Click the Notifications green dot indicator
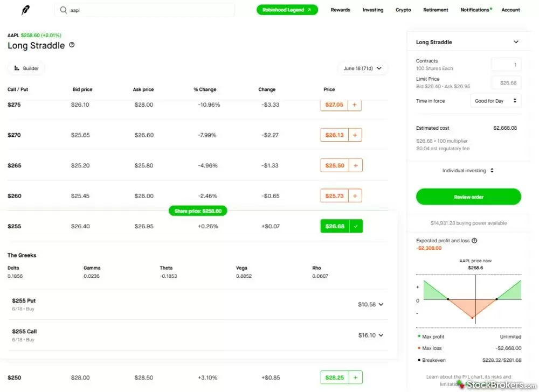The width and height of the screenshot is (539, 392). pyautogui.click(x=491, y=9)
